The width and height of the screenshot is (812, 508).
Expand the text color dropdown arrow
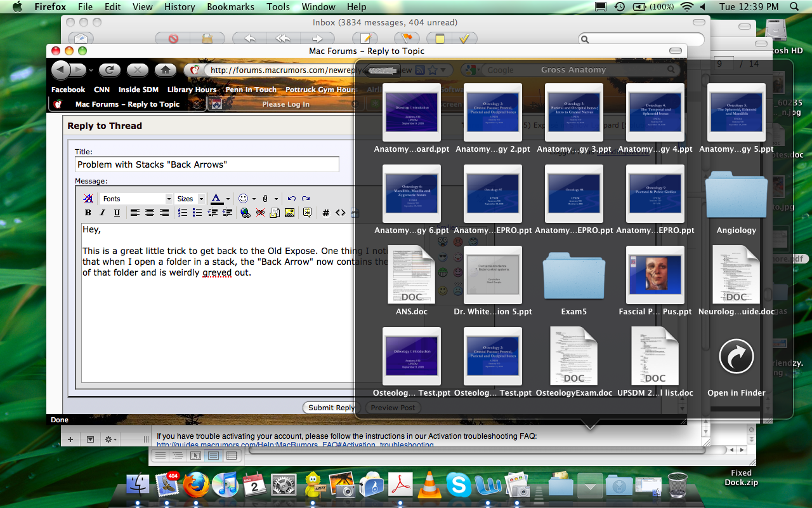coord(228,199)
